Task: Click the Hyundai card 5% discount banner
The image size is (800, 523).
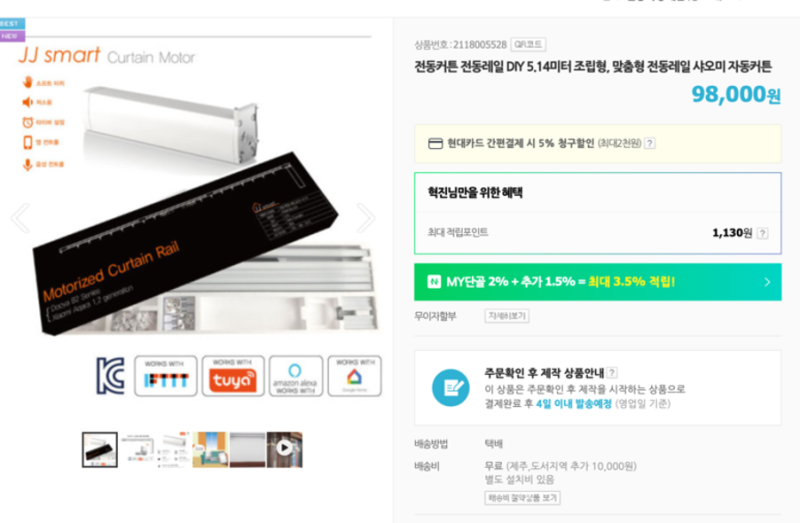Action: [597, 143]
